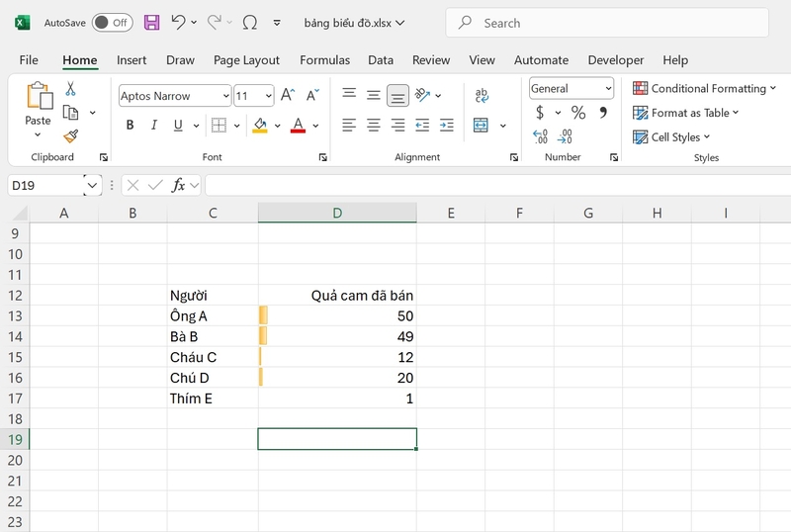The height and width of the screenshot is (532, 791).
Task: Open the fill color dropdown arrow
Action: [278, 126]
